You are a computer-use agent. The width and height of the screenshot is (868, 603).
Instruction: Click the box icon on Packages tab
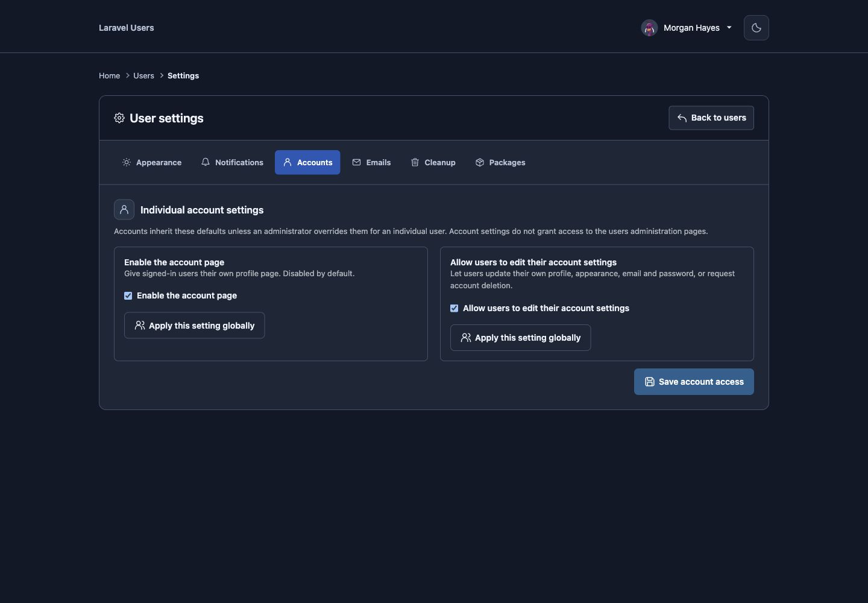point(480,162)
